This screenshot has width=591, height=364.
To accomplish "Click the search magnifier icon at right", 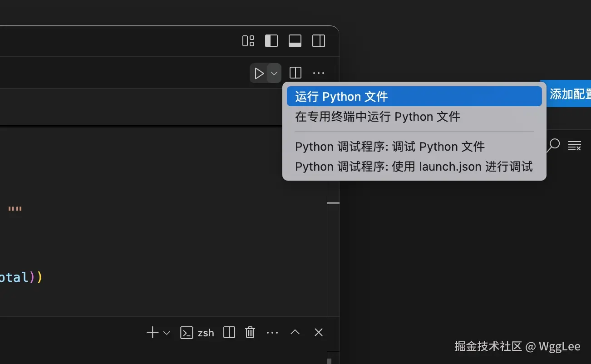I will [553, 145].
